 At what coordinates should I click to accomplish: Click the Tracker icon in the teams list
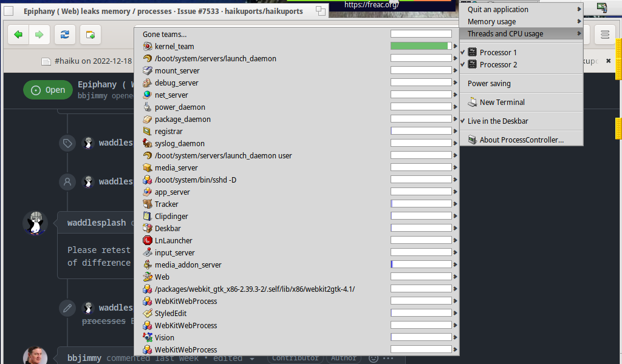pos(146,204)
